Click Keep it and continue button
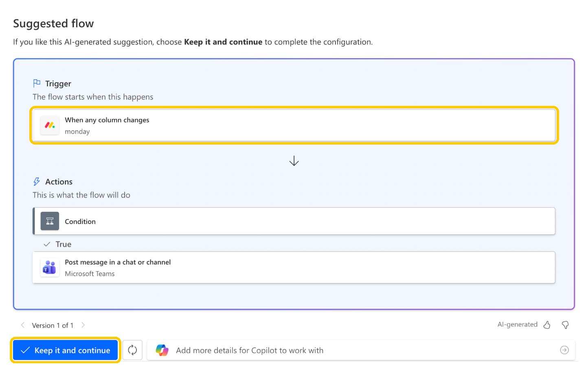Screen dimensions: 588x373 pos(65,350)
